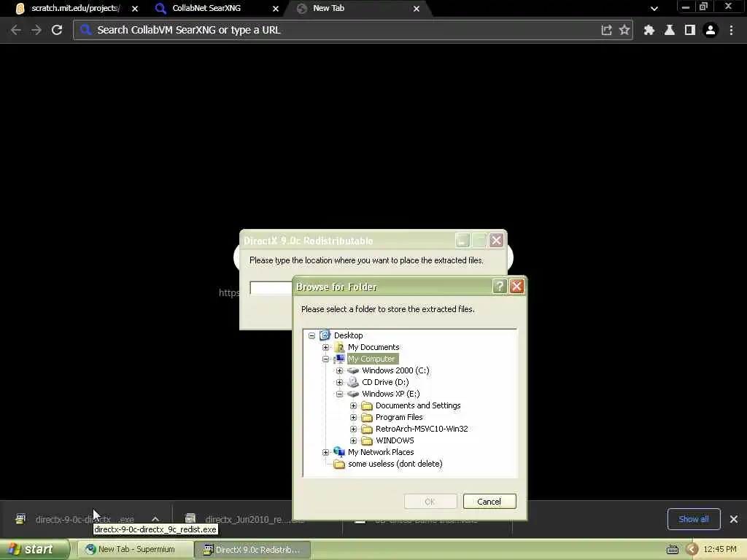Expand My Documents tree node
This screenshot has height=560, width=747.
tap(325, 347)
